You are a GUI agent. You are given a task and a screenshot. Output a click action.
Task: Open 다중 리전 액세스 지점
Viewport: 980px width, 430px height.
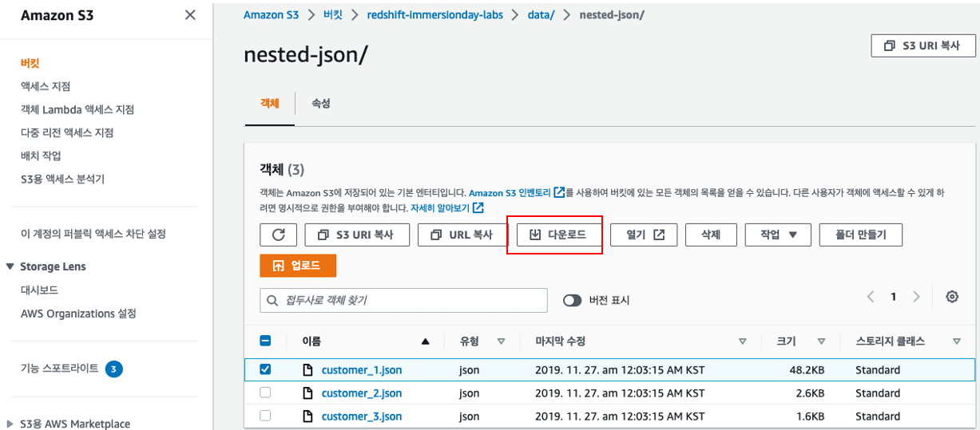tap(67, 132)
